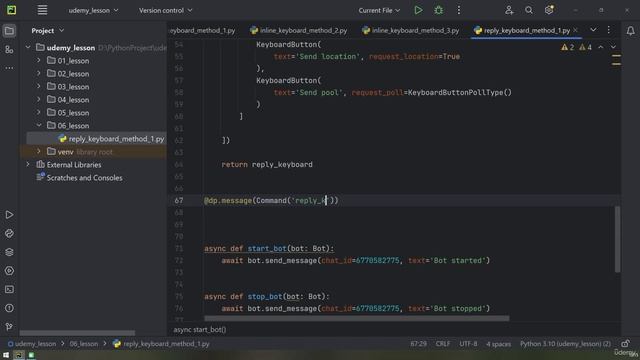Show hidden editor tabs dropdown chevron
640x360 pixels.
(x=593, y=30)
